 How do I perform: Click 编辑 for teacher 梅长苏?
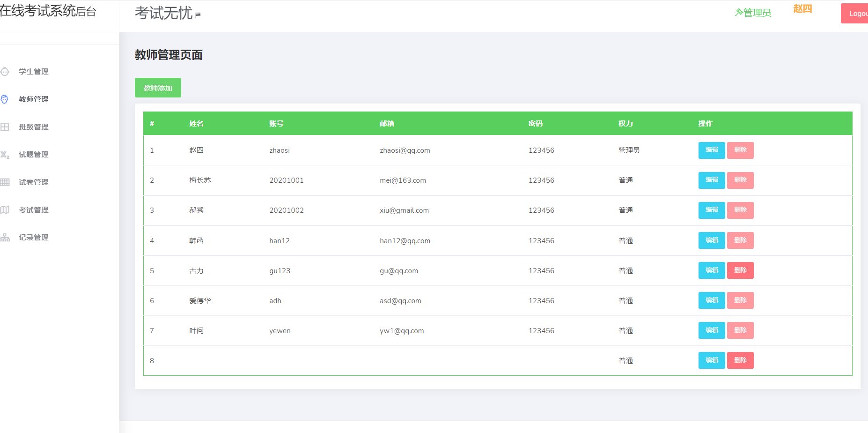pyautogui.click(x=711, y=180)
